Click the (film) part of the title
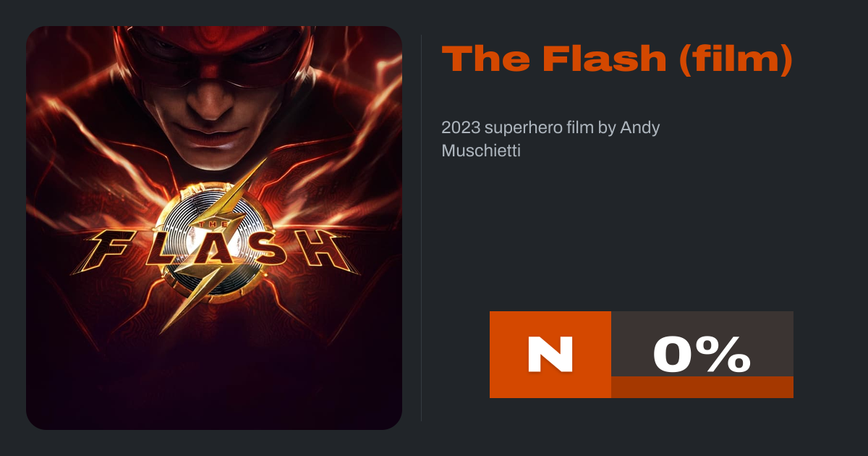The height and width of the screenshot is (456, 868). pyautogui.click(x=736, y=59)
